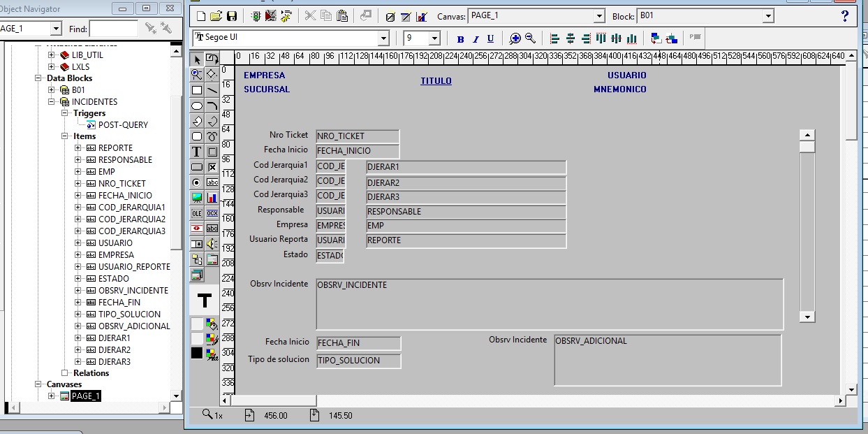This screenshot has height=434, width=868.
Task: Select the Chart item tool
Action: 212,198
